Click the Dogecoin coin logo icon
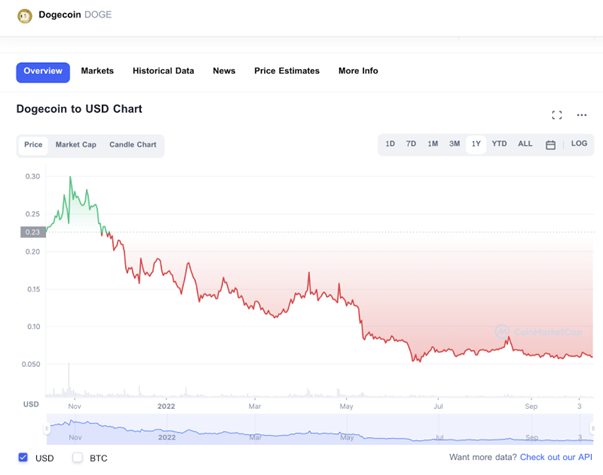603x475 pixels. pos(25,16)
